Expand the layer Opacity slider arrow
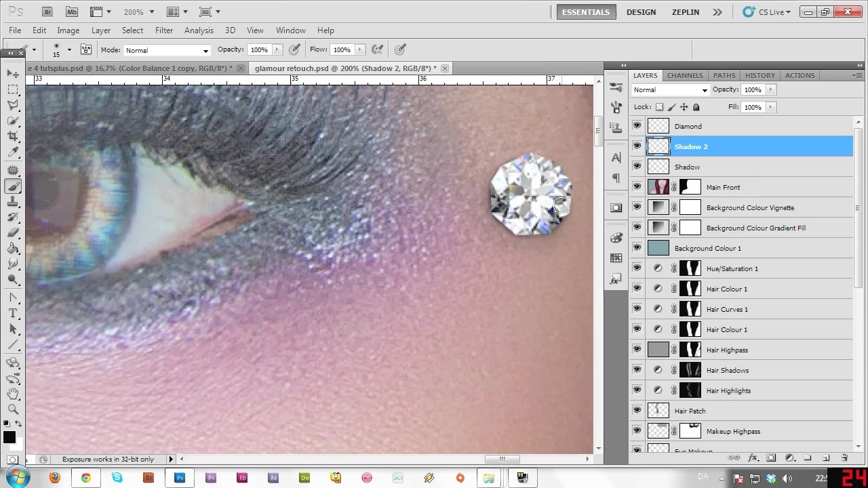 770,89
